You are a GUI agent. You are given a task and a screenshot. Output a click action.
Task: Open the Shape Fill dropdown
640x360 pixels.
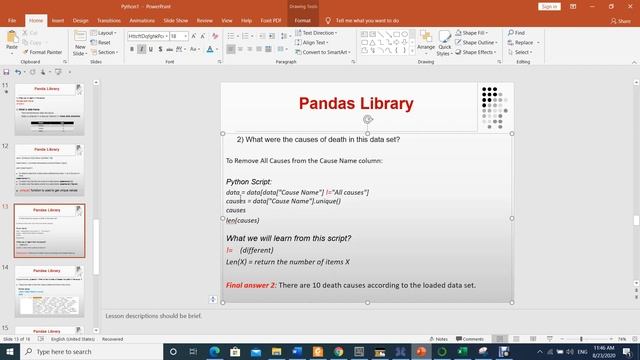471,33
